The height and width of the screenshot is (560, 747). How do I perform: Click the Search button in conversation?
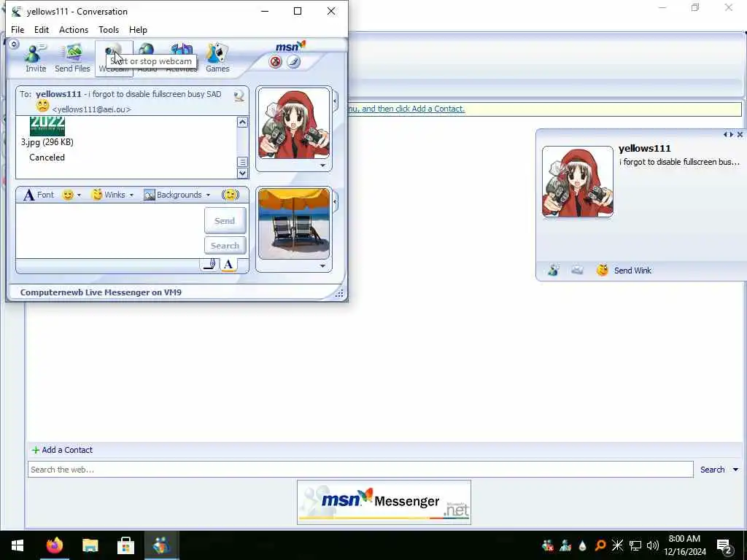225,246
